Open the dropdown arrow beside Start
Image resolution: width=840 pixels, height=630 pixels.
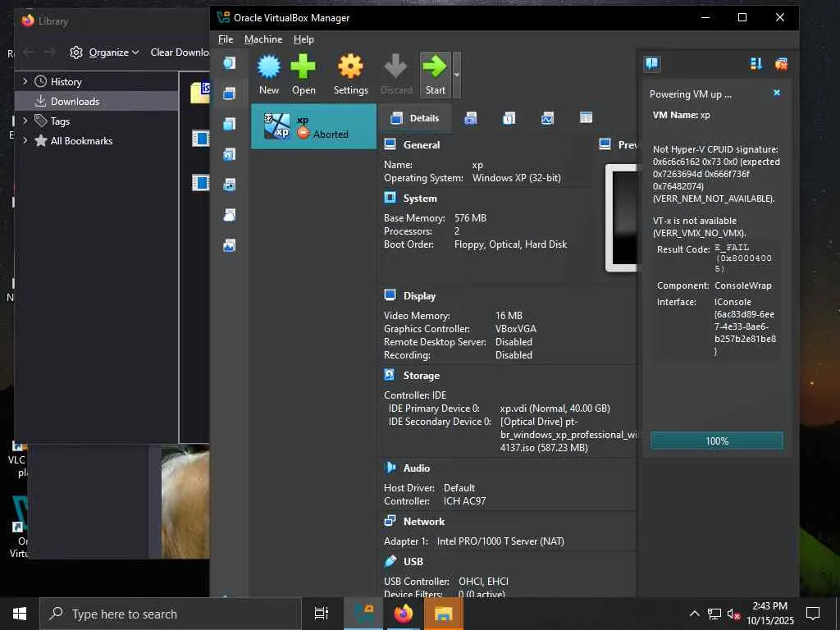tap(456, 75)
